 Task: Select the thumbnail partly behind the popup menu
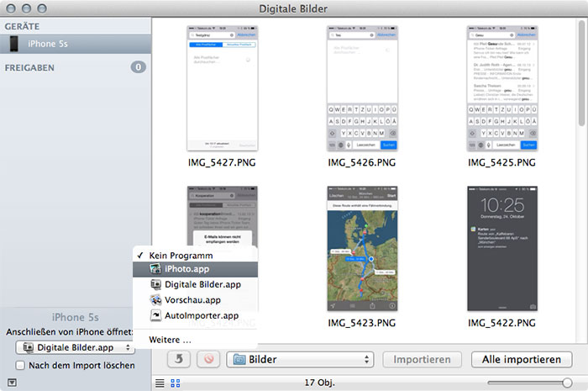(x=222, y=216)
